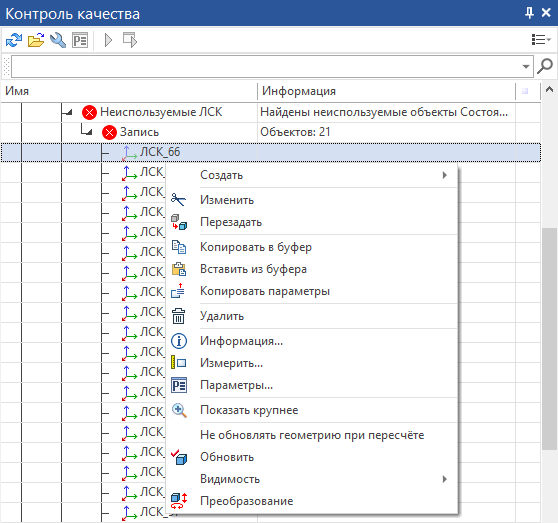Image resolution: width=558 pixels, height=523 pixels.
Task: Pin the Контроль качества panel
Action: pos(529,13)
